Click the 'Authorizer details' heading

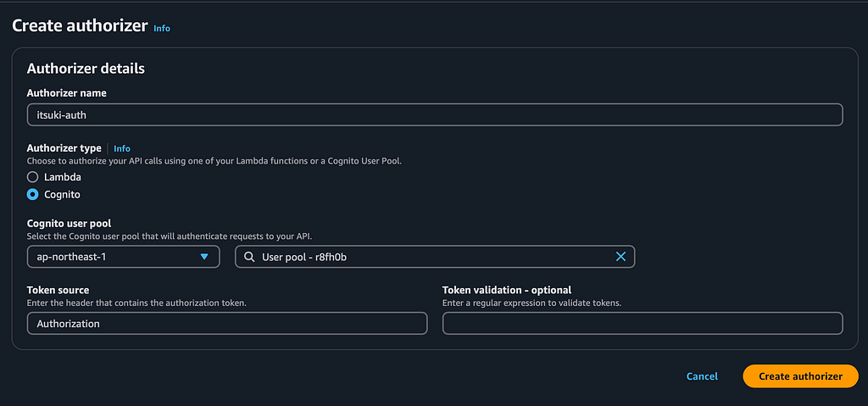[x=86, y=69]
